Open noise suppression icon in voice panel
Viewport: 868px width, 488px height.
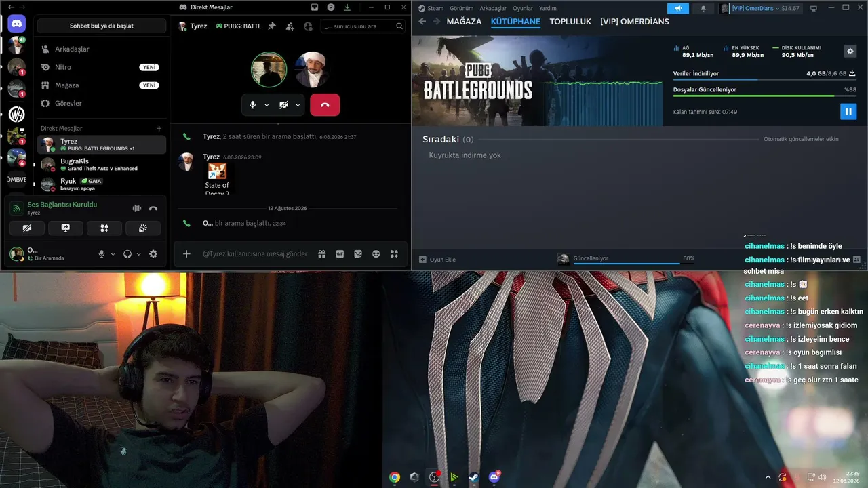[137, 209]
